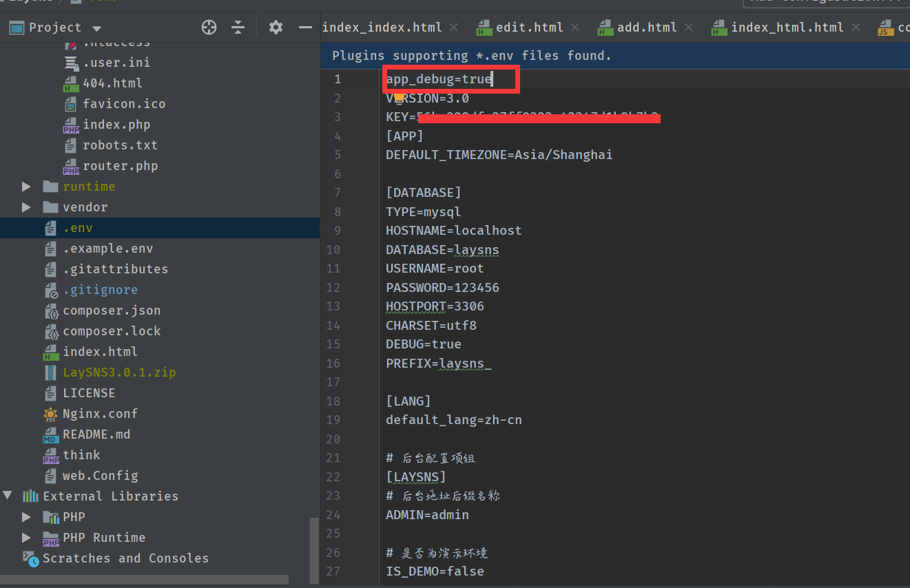This screenshot has width=910, height=588.
Task: Click the favicon.ico image icon
Action: 71,105
